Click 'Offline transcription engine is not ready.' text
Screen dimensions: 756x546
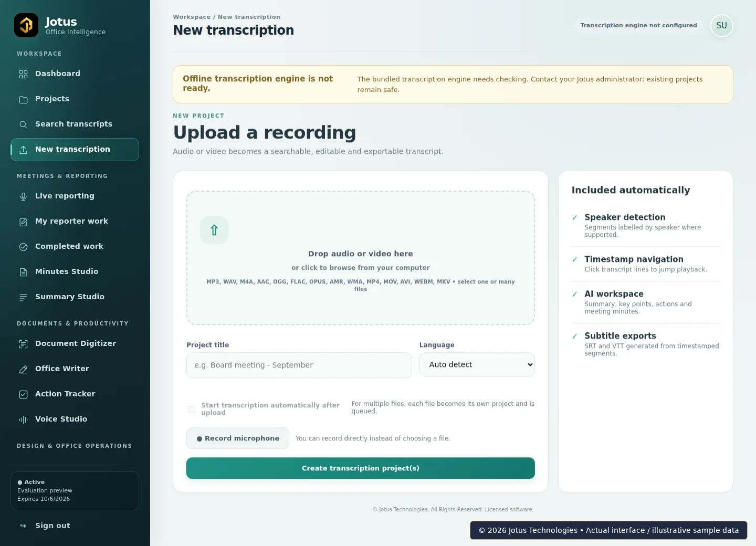tap(258, 83)
